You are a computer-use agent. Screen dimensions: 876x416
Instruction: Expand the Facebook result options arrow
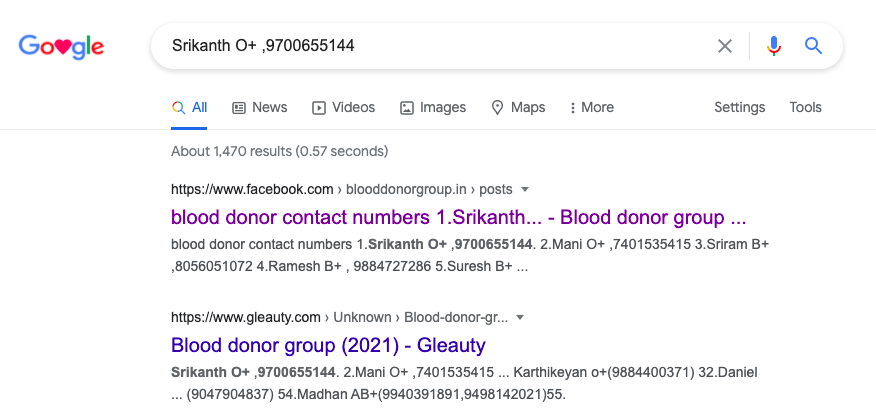pos(525,189)
